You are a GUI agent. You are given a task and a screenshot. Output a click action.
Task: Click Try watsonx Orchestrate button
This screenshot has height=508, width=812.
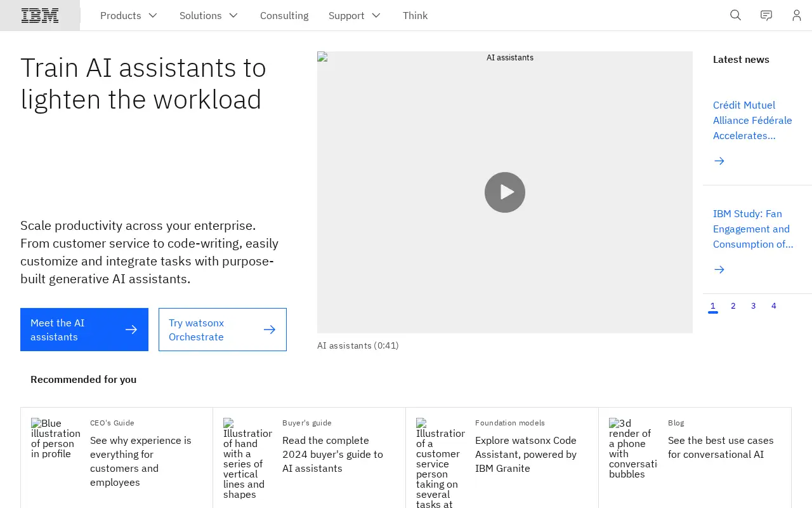pyautogui.click(x=223, y=330)
